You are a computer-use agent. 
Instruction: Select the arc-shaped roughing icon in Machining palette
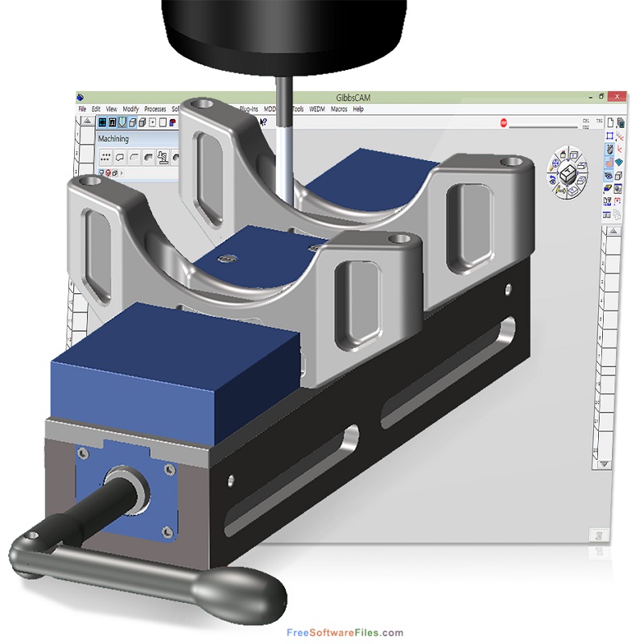tap(134, 157)
